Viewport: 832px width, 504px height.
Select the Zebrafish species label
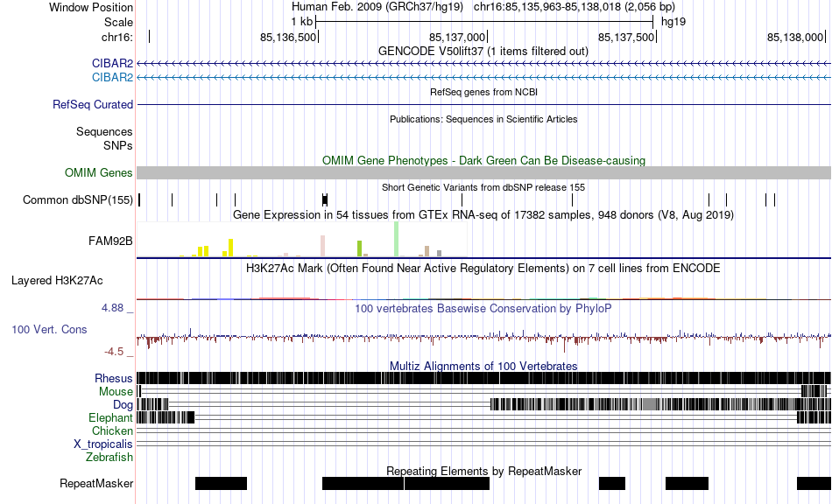point(109,457)
